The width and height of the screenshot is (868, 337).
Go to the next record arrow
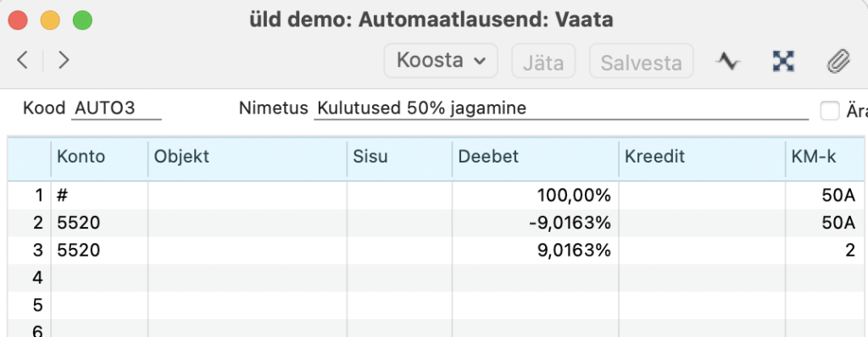pyautogui.click(x=64, y=60)
